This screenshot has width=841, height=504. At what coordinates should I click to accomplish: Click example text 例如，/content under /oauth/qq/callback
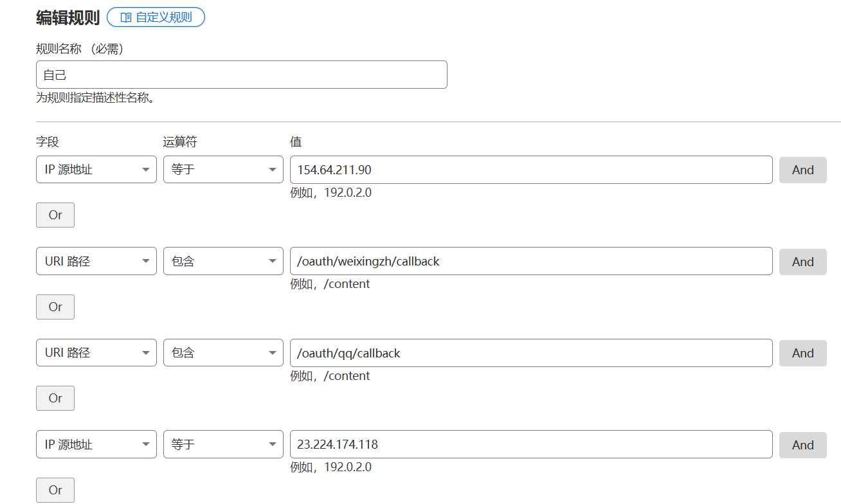(330, 375)
